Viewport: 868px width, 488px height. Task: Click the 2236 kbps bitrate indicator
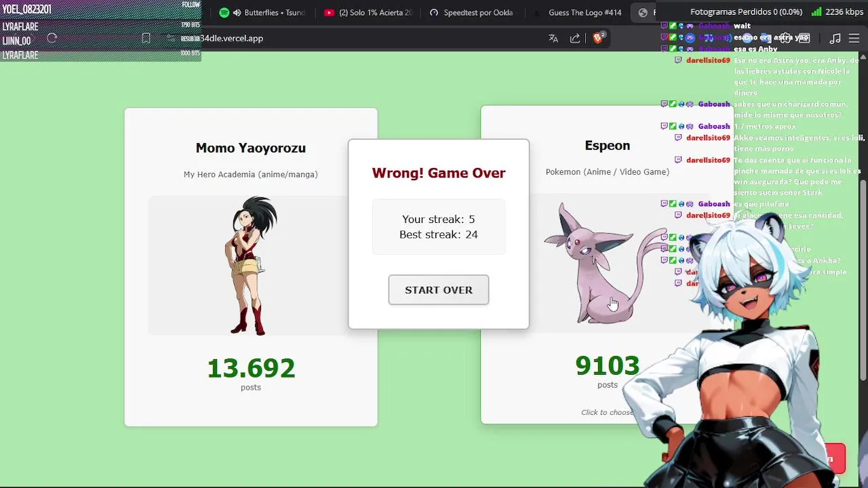click(844, 12)
